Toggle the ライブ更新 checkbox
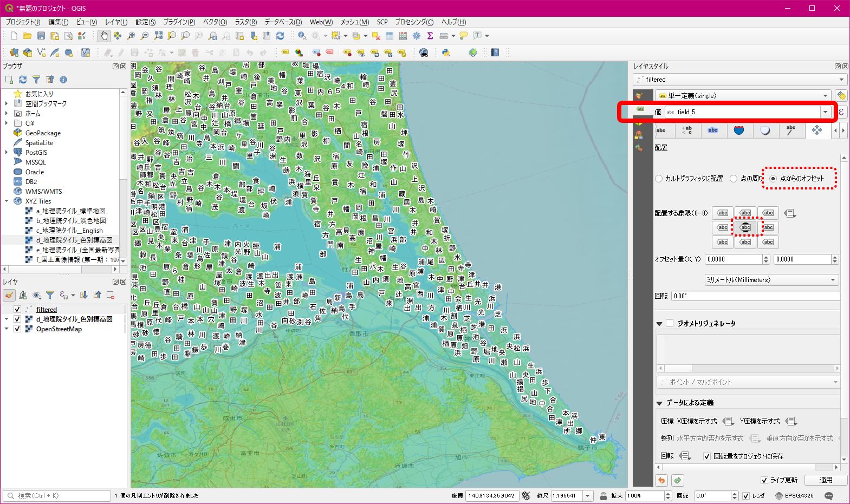 (x=764, y=480)
